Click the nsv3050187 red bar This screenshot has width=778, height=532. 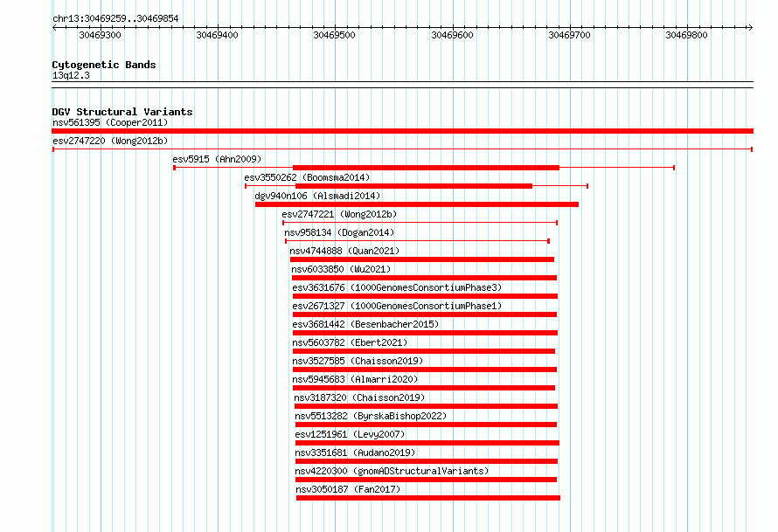click(x=428, y=498)
